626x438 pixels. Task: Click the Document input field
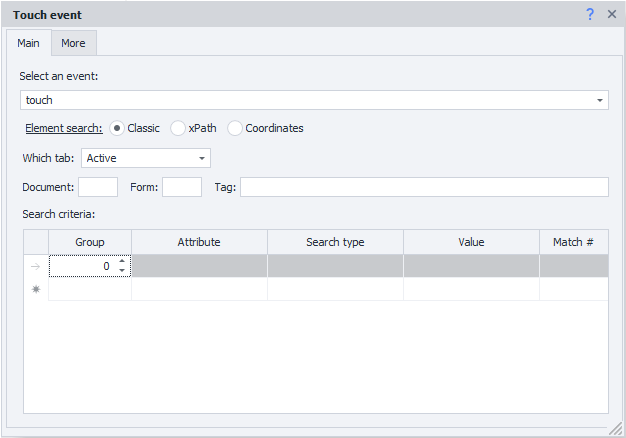(98, 187)
